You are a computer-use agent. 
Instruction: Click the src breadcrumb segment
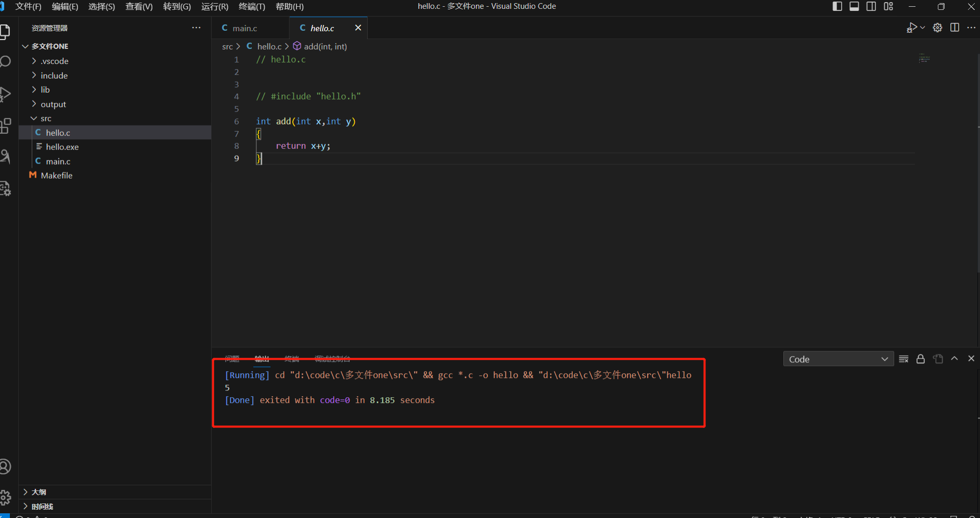coord(227,46)
